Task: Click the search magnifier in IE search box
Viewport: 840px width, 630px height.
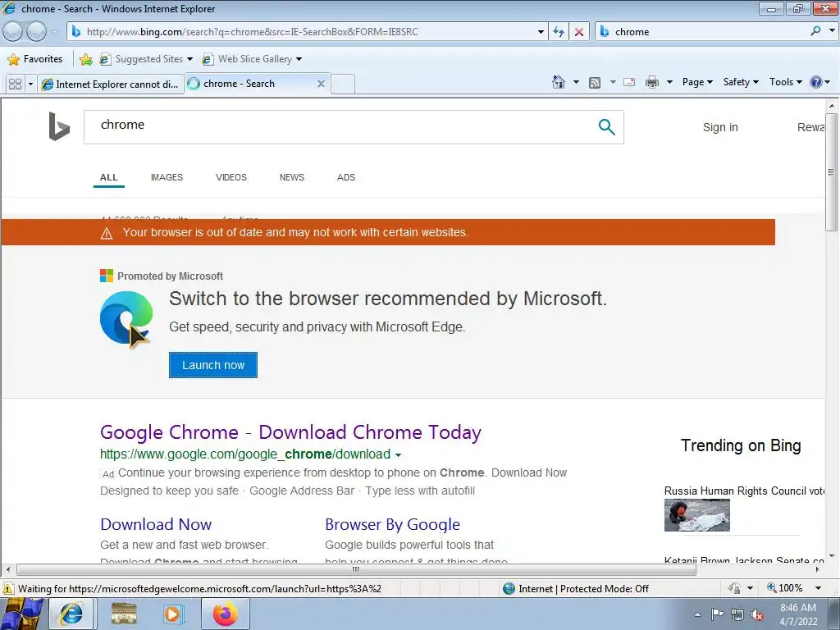Action: [816, 31]
